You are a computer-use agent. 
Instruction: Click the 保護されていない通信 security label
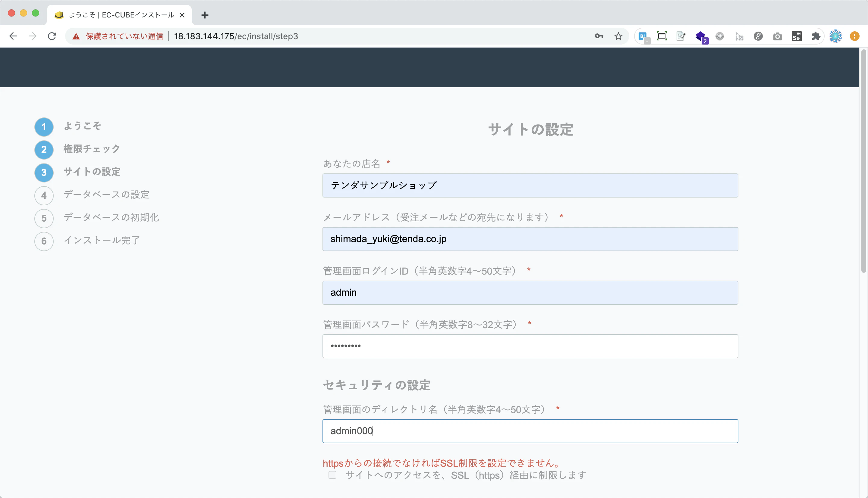point(124,36)
